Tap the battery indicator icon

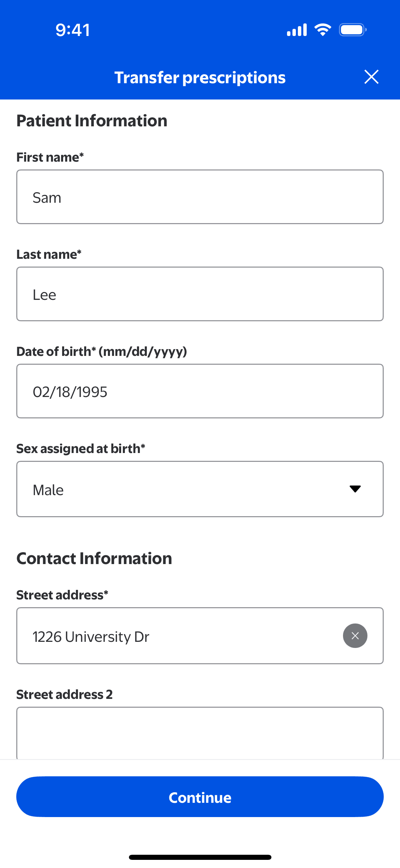(x=353, y=30)
